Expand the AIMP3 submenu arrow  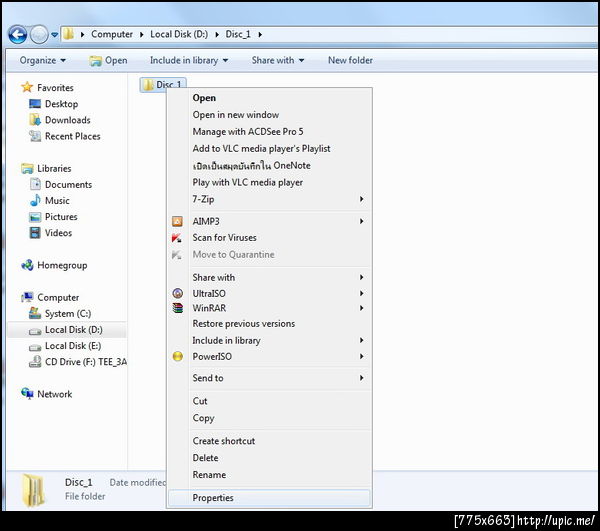pos(361,221)
